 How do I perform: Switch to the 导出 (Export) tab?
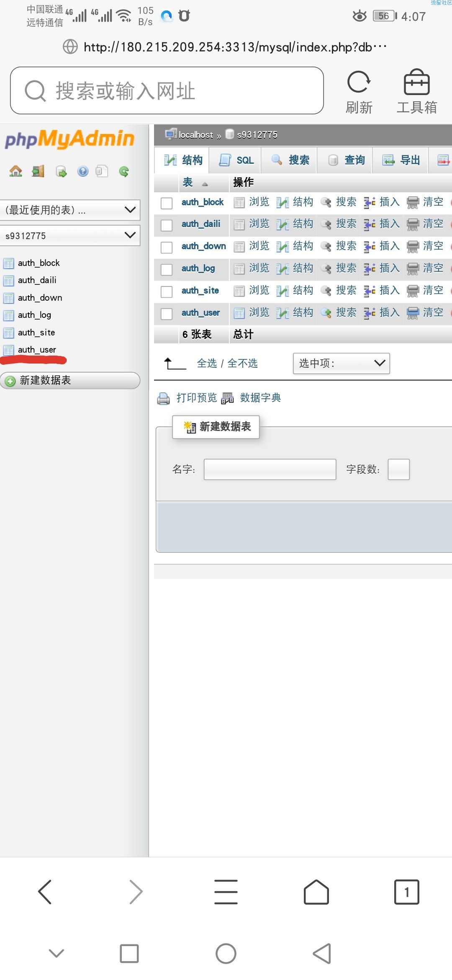point(401,160)
